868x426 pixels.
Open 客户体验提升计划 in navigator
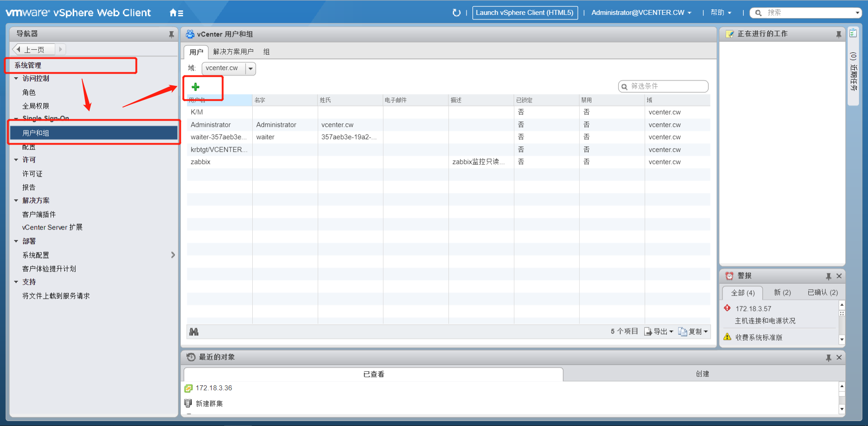click(x=49, y=269)
